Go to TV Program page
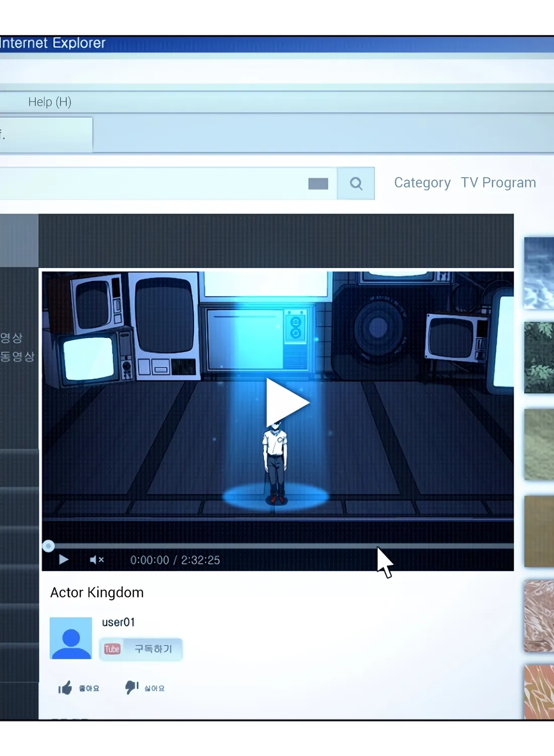554x756 pixels. pyautogui.click(x=498, y=182)
